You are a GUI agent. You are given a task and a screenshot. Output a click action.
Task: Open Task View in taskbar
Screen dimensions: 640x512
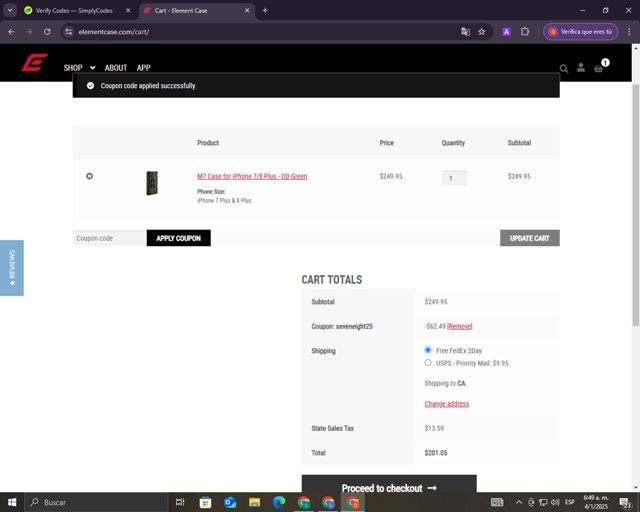(180, 502)
